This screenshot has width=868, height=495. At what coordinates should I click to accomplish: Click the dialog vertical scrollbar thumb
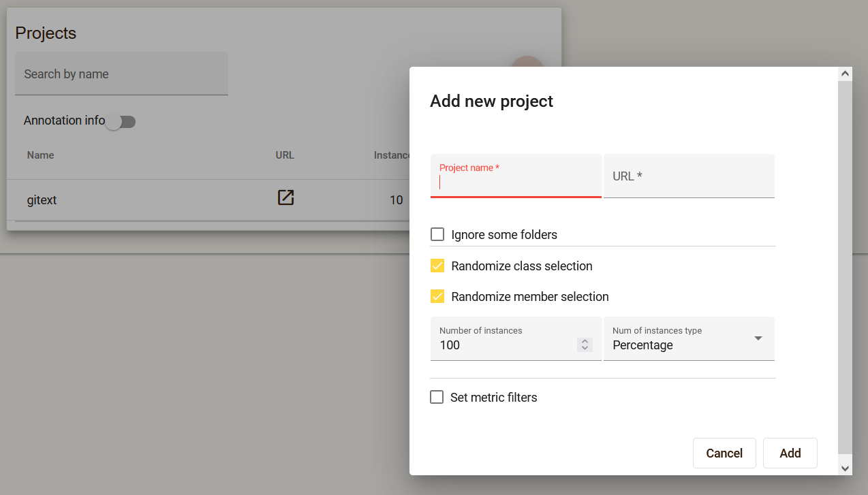[846, 268]
